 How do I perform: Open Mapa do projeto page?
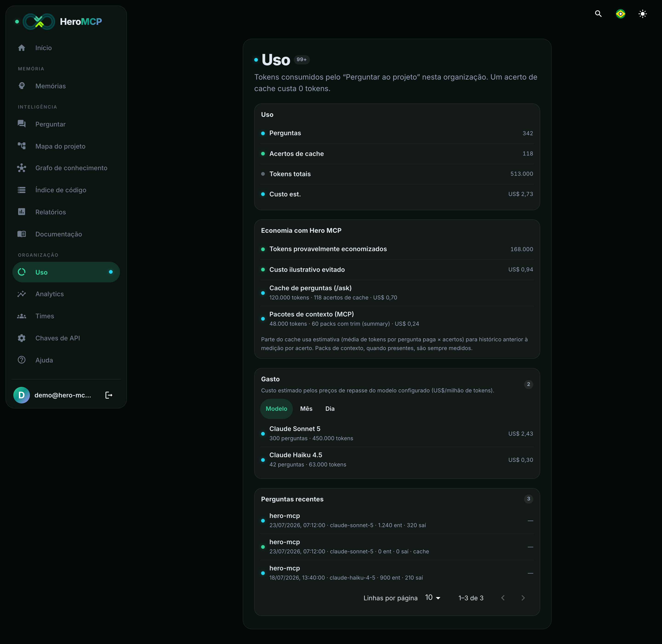tap(66, 146)
